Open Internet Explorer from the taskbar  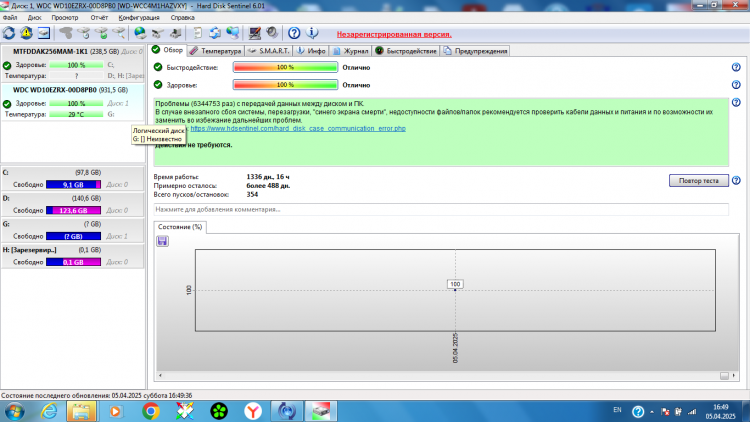point(49,411)
